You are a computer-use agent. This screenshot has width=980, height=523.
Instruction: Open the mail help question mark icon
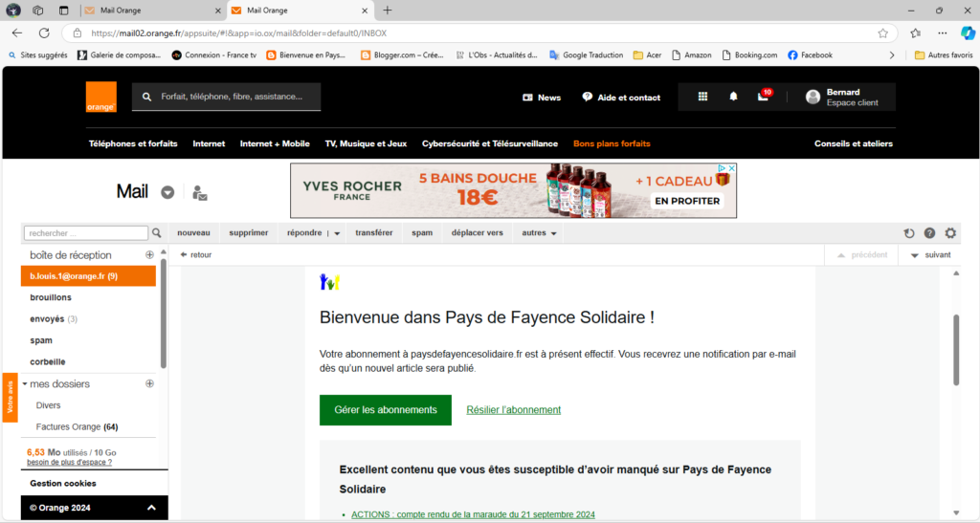pos(929,233)
